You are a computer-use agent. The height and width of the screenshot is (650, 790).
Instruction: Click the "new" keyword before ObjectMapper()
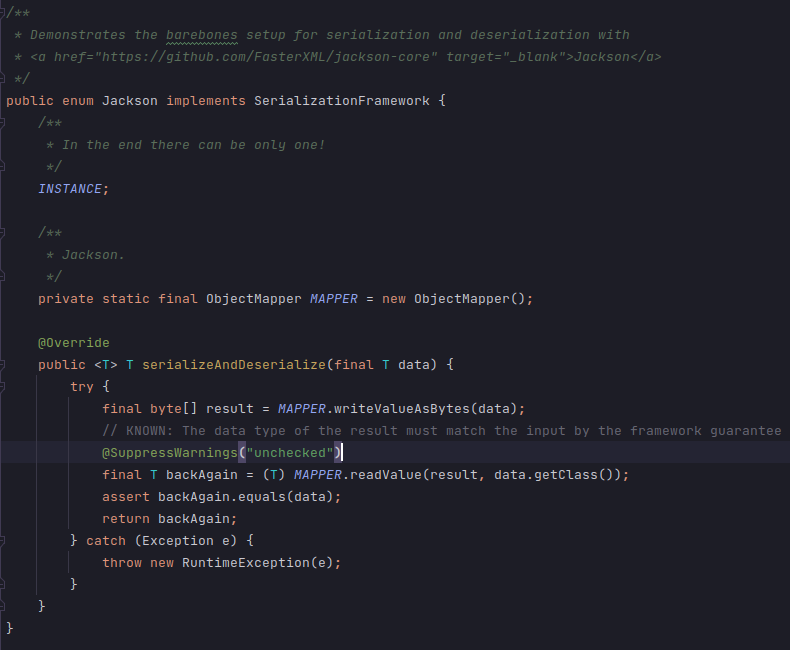tap(393, 299)
